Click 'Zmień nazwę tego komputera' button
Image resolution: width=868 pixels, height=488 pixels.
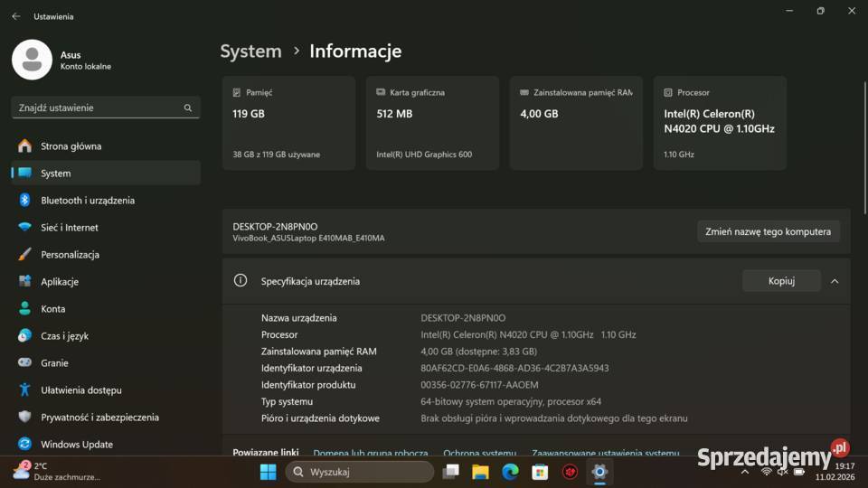click(x=768, y=232)
